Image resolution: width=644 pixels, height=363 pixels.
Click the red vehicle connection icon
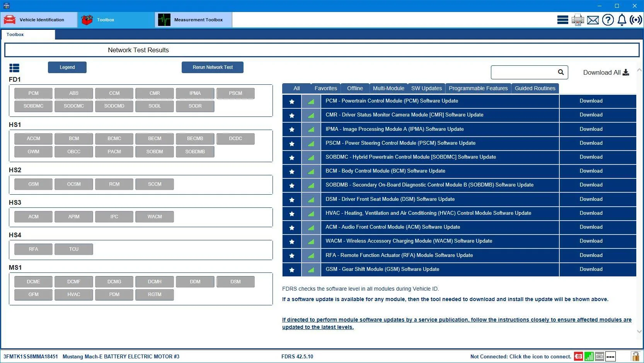click(x=578, y=356)
